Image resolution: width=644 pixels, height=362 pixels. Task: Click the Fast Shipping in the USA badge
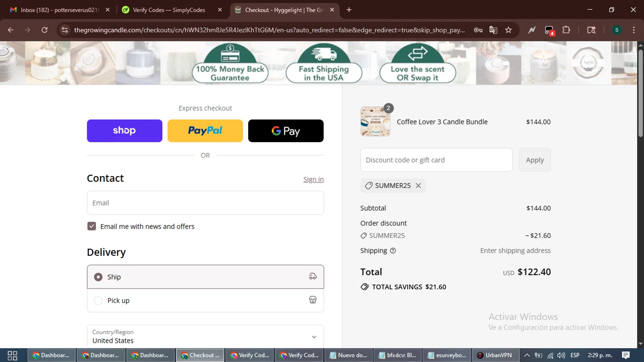324,64
